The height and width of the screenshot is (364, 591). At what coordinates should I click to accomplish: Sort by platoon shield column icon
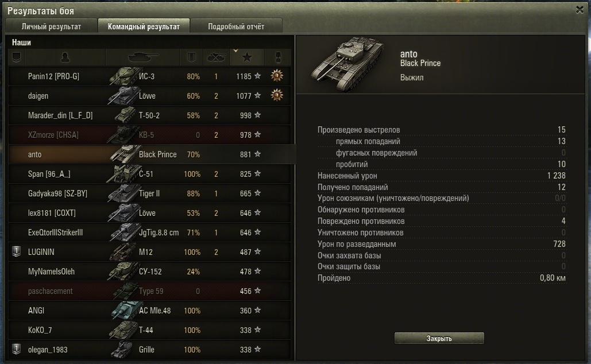[x=16, y=57]
